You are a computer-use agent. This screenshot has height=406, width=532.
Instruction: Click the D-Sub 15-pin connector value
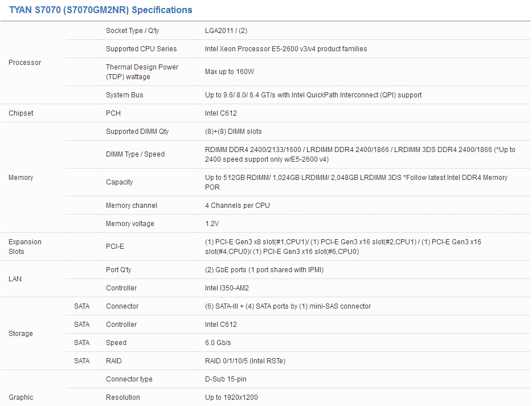pyautogui.click(x=226, y=379)
